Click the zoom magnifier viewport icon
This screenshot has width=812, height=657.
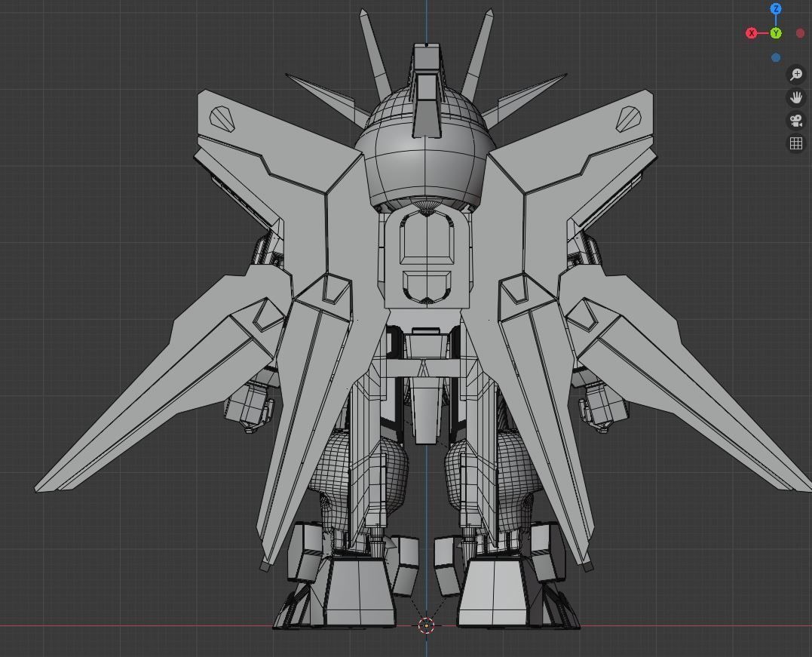point(796,75)
